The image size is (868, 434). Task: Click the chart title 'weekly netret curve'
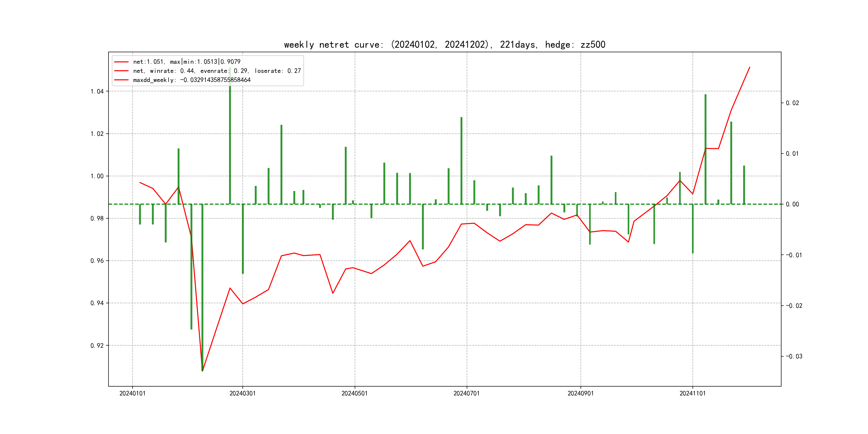444,45
